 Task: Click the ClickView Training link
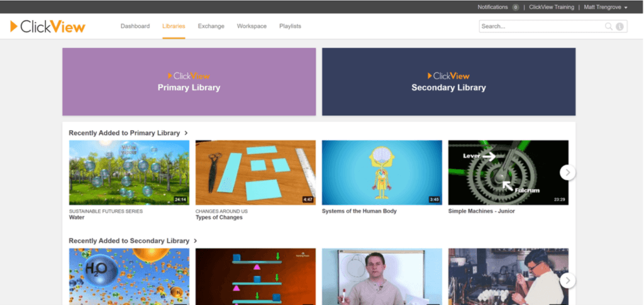551,7
